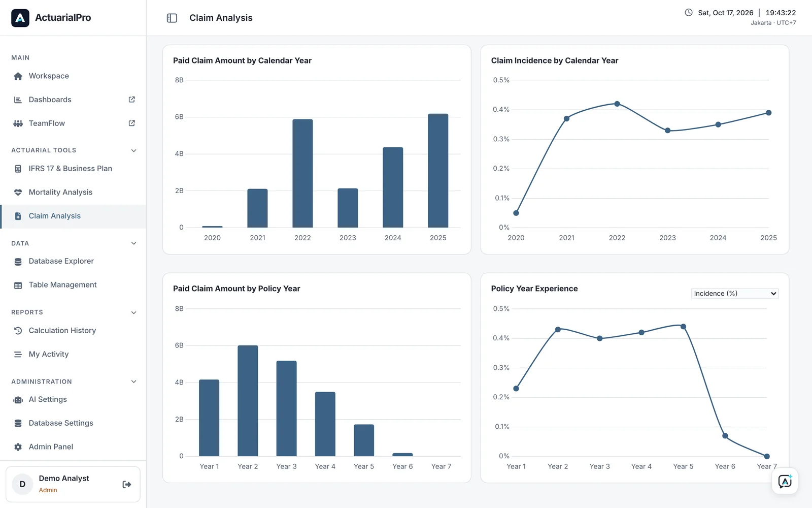
Task: Click the Workspace home icon
Action: coord(18,76)
